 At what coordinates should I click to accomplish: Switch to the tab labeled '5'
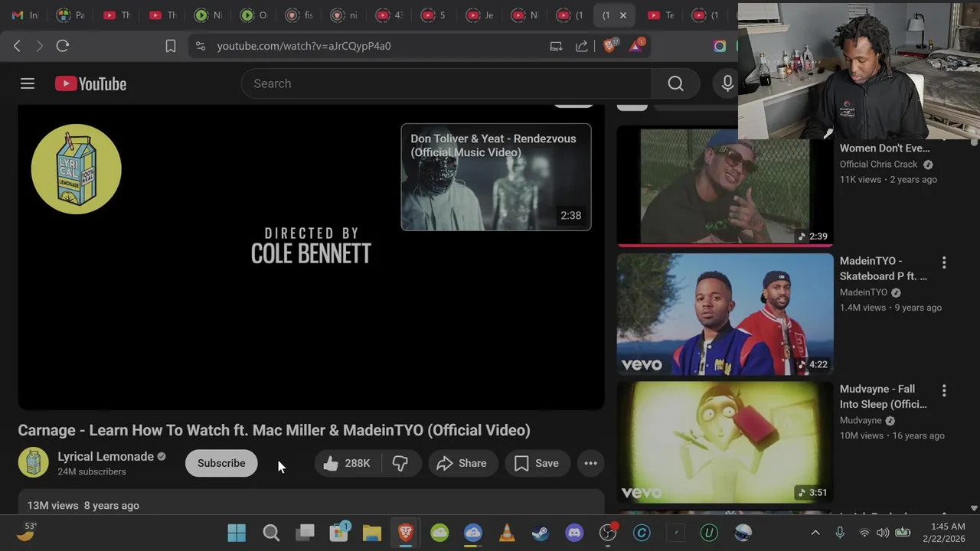coord(434,15)
